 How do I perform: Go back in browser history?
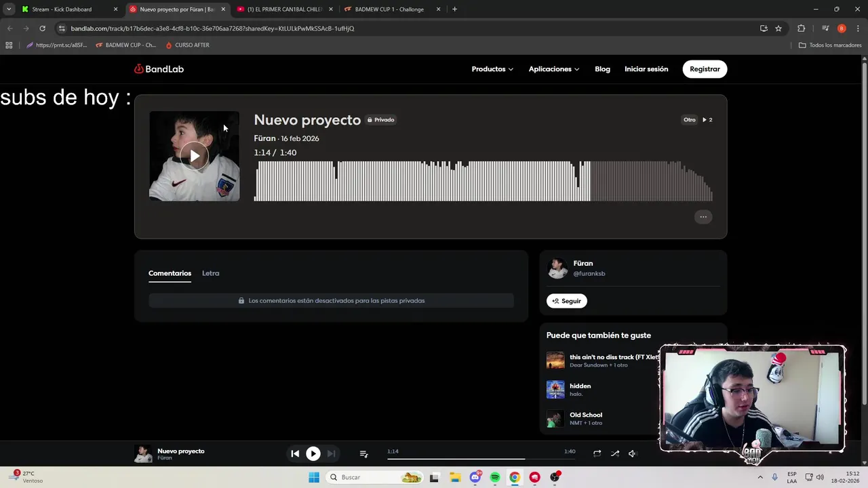9,28
